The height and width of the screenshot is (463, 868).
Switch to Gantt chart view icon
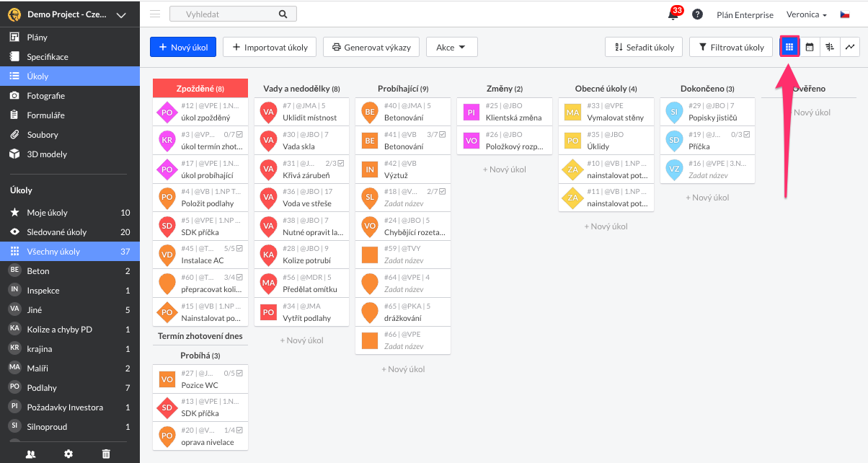point(830,48)
